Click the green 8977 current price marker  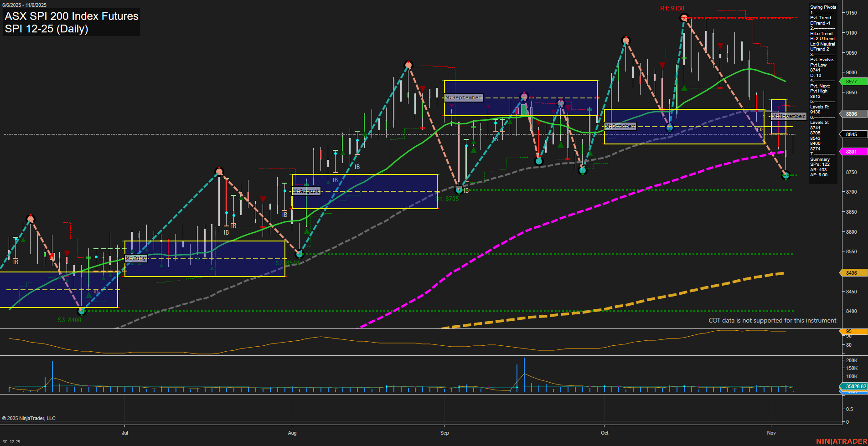(852, 82)
